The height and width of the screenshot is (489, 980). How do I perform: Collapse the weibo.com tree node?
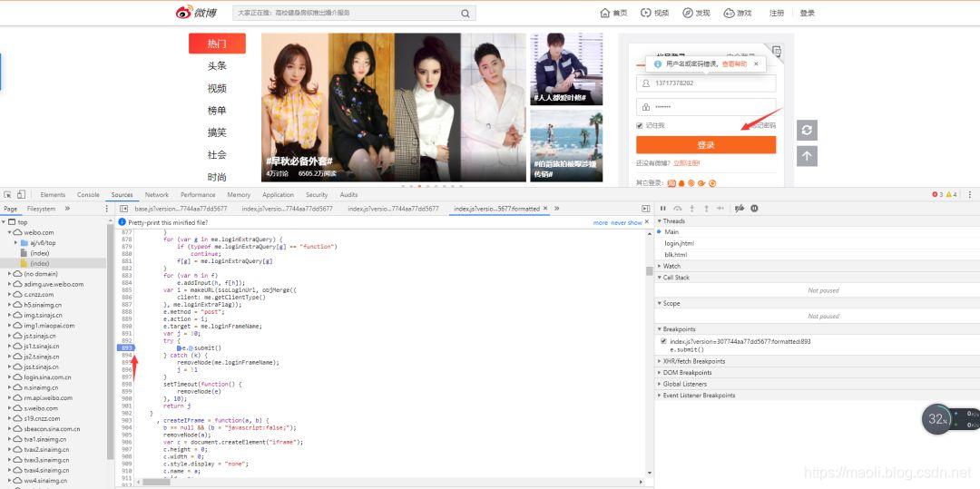(x=9, y=232)
